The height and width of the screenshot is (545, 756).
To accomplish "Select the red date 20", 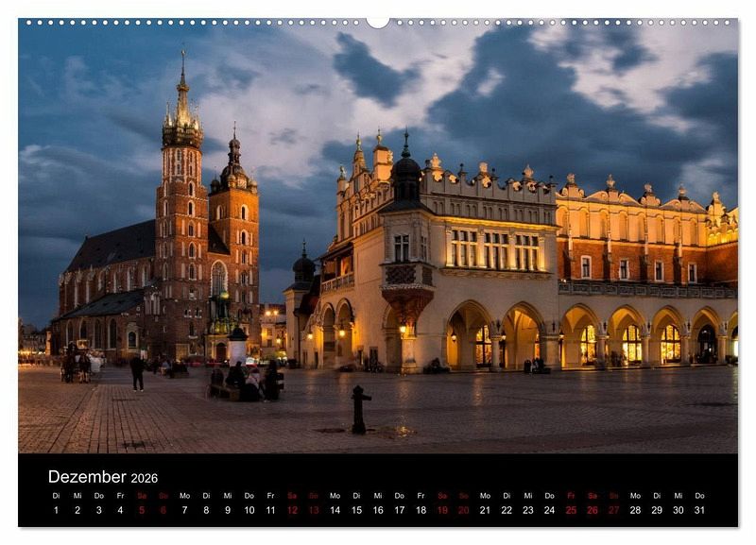I will [464, 510].
